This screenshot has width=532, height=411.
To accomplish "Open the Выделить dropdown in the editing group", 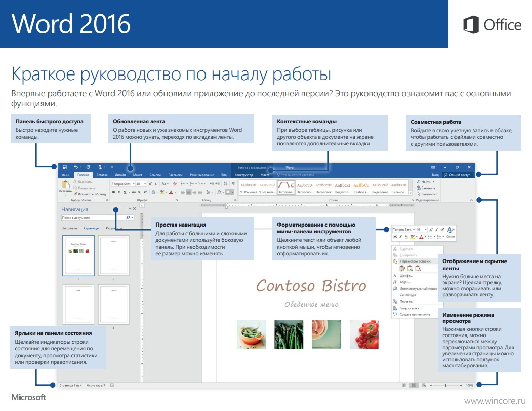I will (x=427, y=194).
